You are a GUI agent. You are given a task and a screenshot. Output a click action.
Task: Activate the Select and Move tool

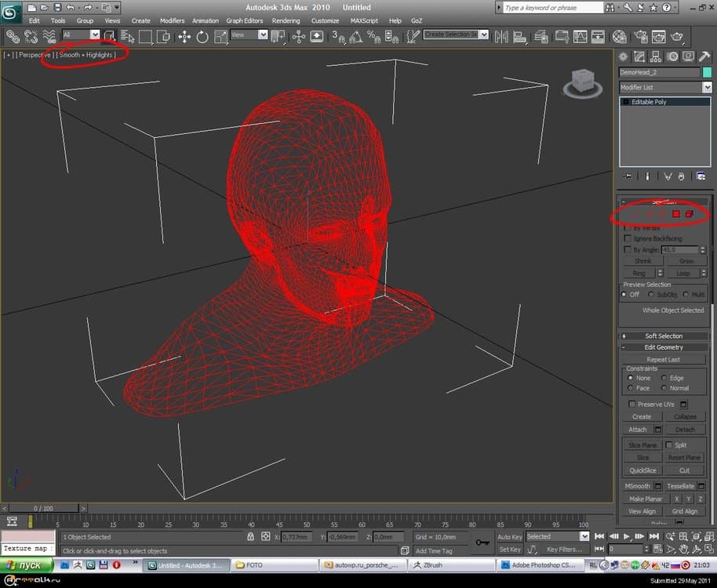[x=184, y=36]
